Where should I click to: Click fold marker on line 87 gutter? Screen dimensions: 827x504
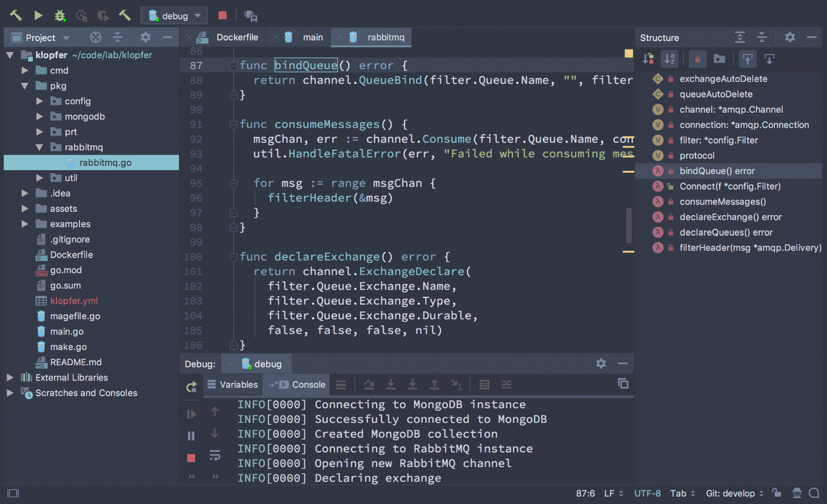click(233, 65)
